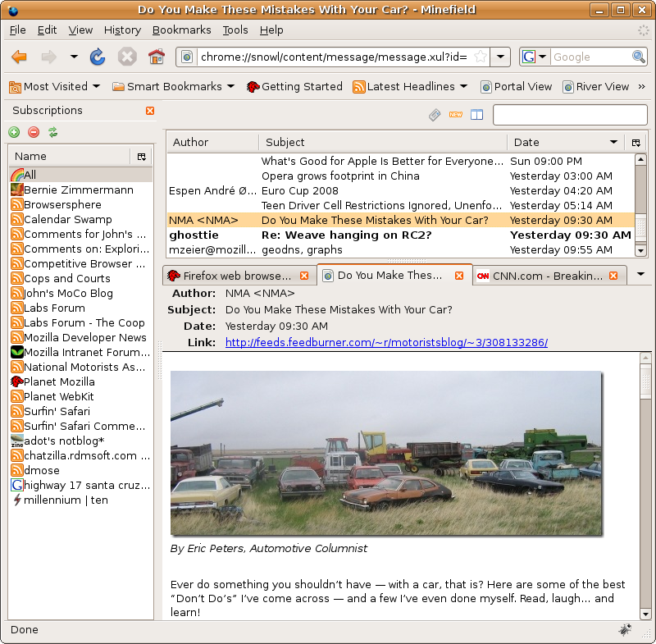Image resolution: width=656 pixels, height=644 pixels.
Task: Open the Bookmarks menu
Action: coord(181,30)
